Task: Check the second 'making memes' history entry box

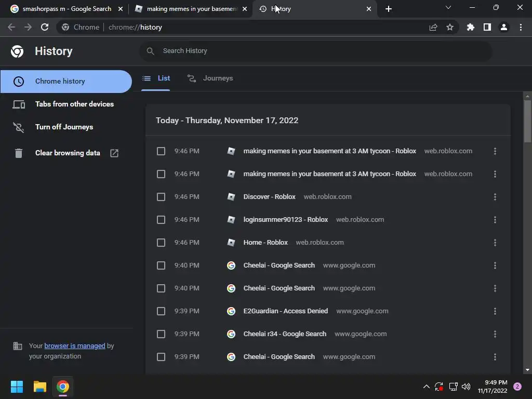Action: pos(161,174)
